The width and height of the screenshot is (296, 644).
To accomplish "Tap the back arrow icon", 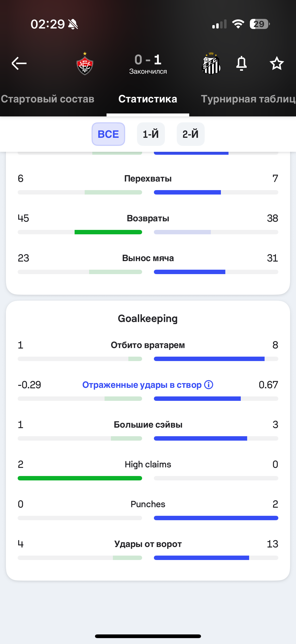I will click(19, 63).
